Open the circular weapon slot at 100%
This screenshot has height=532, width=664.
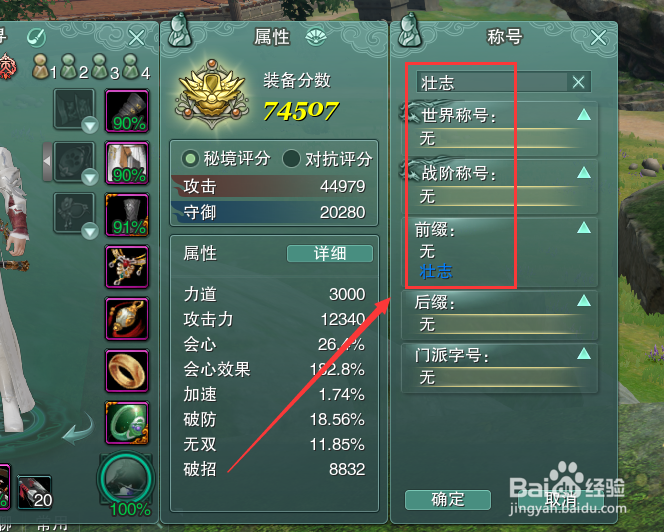[x=126, y=479]
